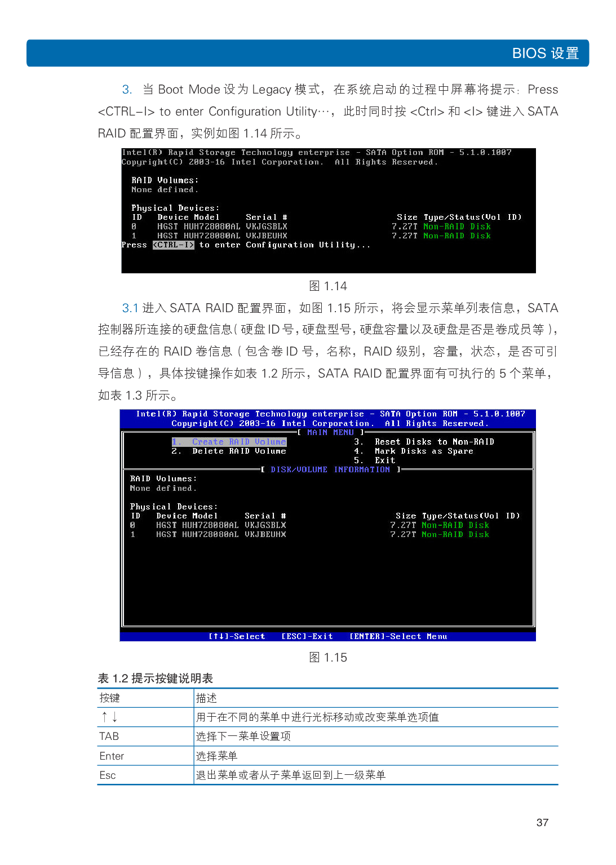Click the blue step number 3.1
The width and height of the screenshot is (616, 865).
(130, 308)
